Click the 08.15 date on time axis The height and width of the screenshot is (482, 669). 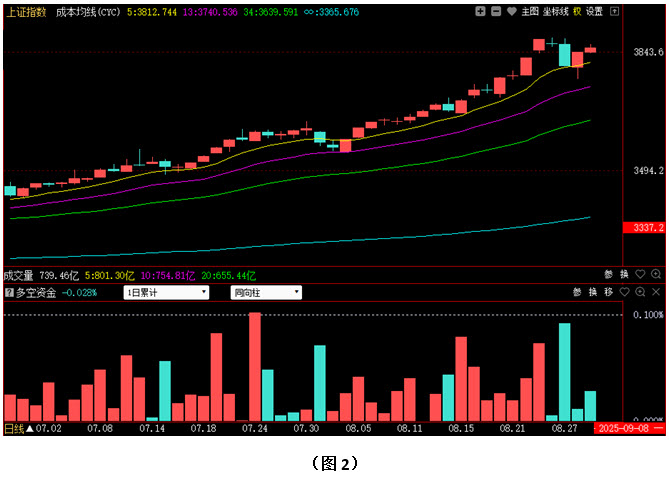(461, 428)
